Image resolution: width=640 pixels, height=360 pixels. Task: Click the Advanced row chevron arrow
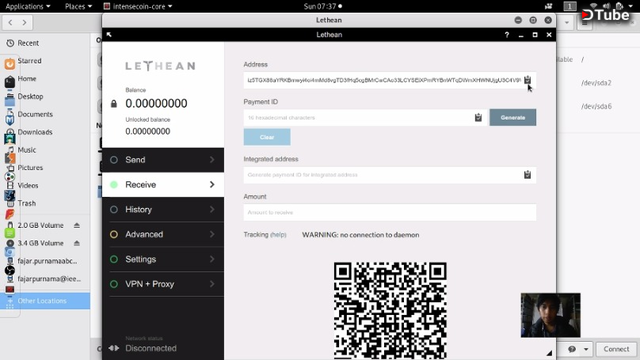[212, 234]
